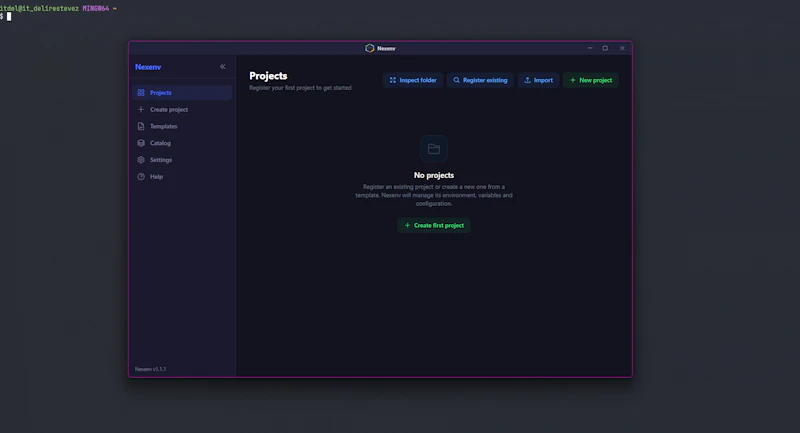Click the empty folder icon above No projects
This screenshot has width=800, height=433.
click(x=434, y=149)
